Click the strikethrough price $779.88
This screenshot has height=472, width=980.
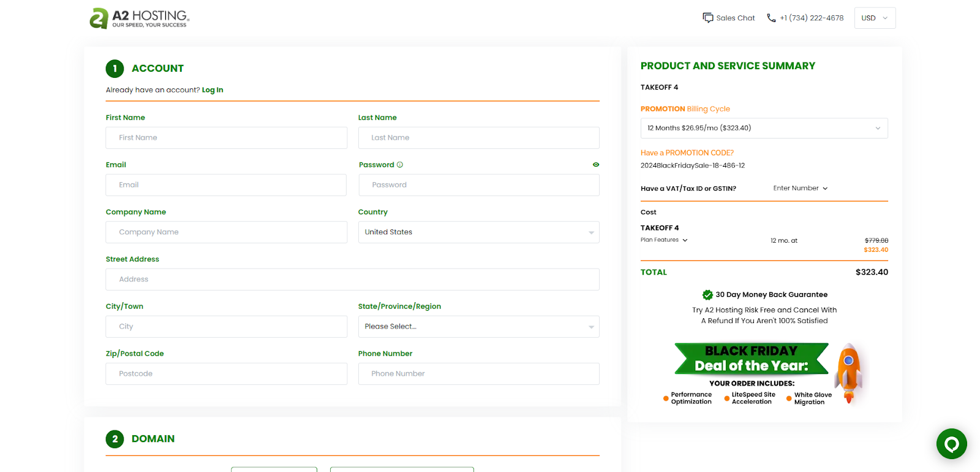(876, 241)
